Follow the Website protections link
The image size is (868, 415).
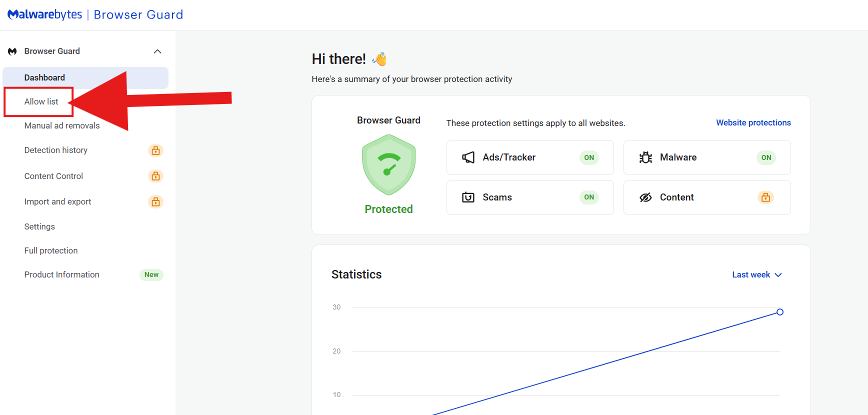(x=753, y=122)
